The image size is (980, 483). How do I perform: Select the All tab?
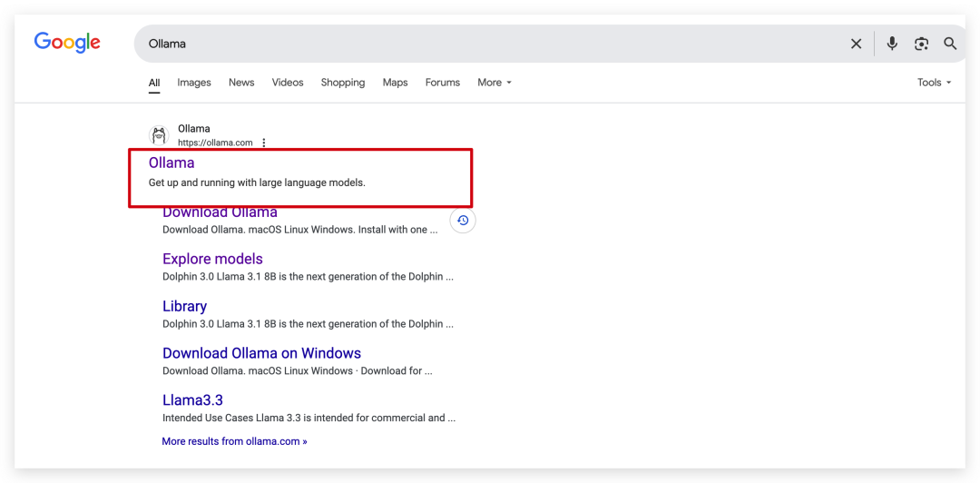(x=153, y=83)
